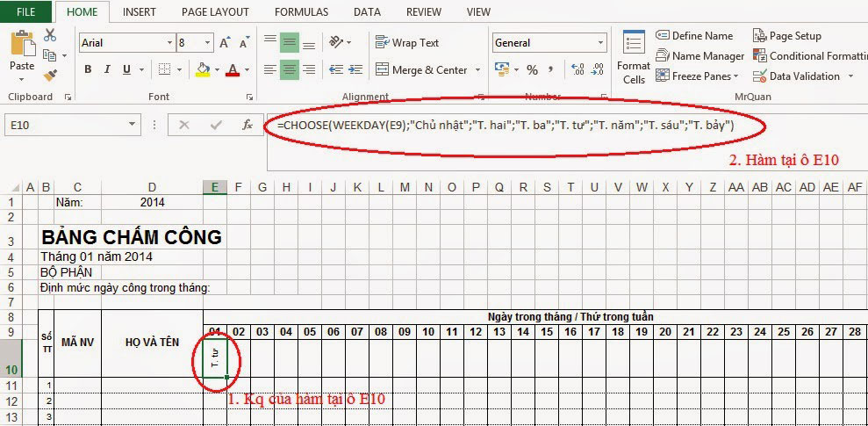
Task: Switch to FORMULAS tab
Action: click(301, 11)
